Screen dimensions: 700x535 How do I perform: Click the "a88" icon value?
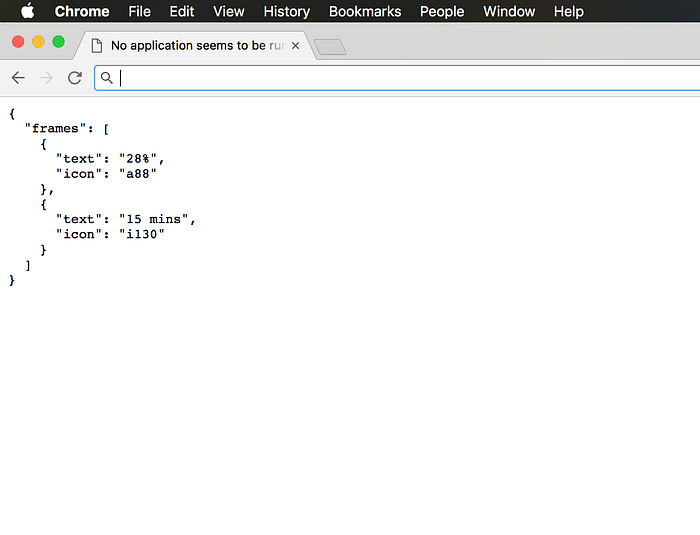click(x=138, y=174)
